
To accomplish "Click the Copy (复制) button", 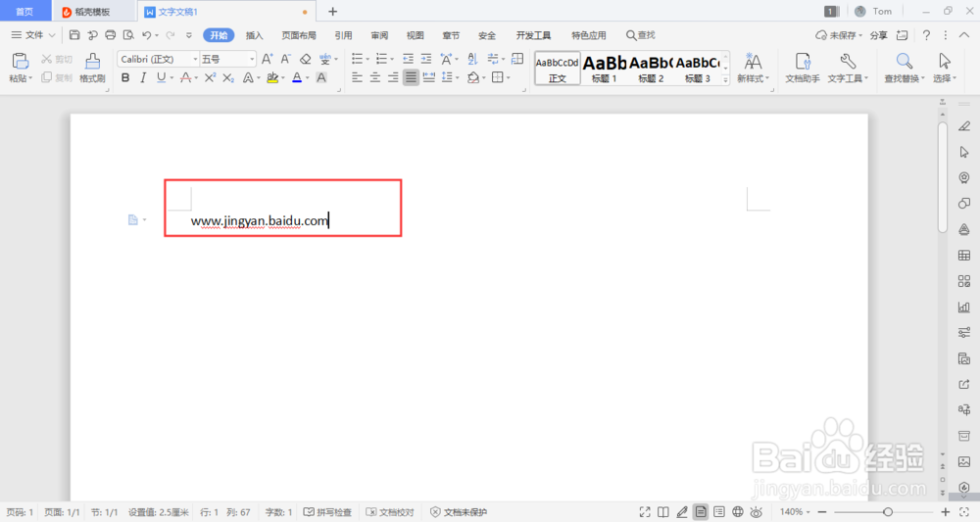I will pyautogui.click(x=57, y=77).
